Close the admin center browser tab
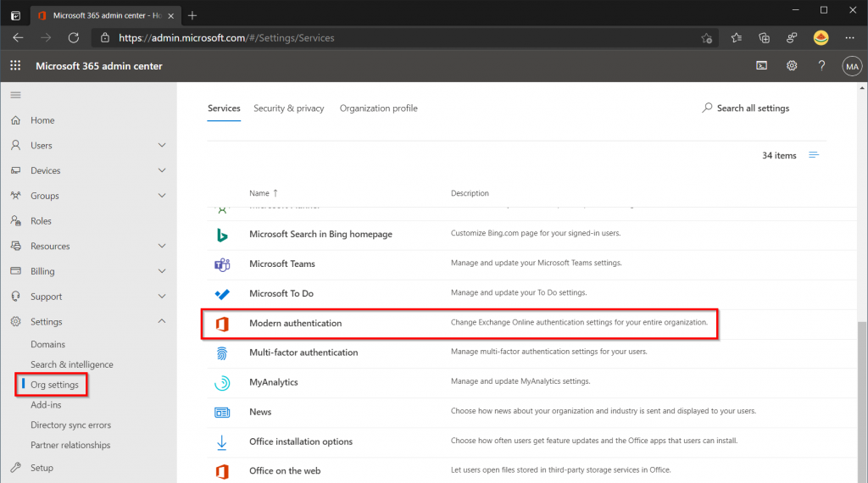The image size is (868, 483). coord(171,16)
